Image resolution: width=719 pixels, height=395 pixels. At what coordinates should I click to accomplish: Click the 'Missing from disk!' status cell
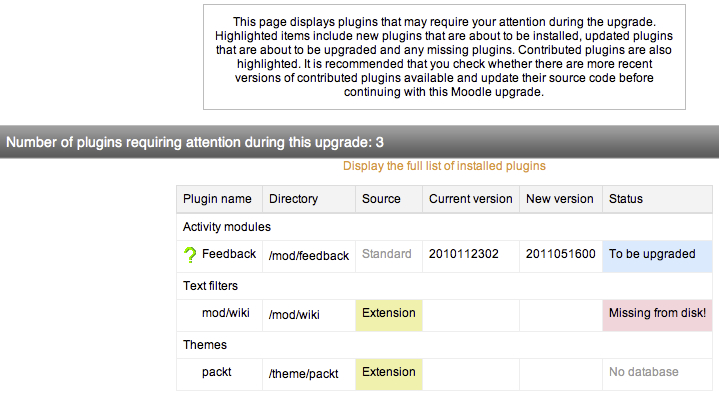[x=657, y=315]
